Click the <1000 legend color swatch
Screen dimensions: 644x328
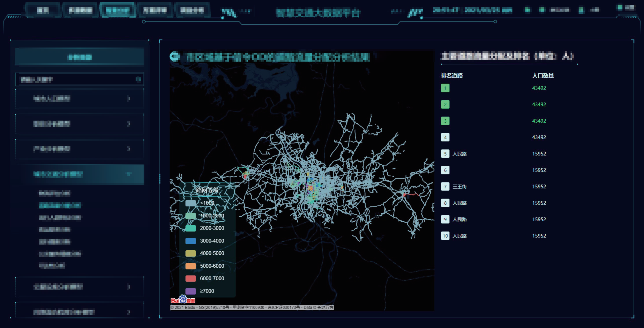pyautogui.click(x=190, y=203)
